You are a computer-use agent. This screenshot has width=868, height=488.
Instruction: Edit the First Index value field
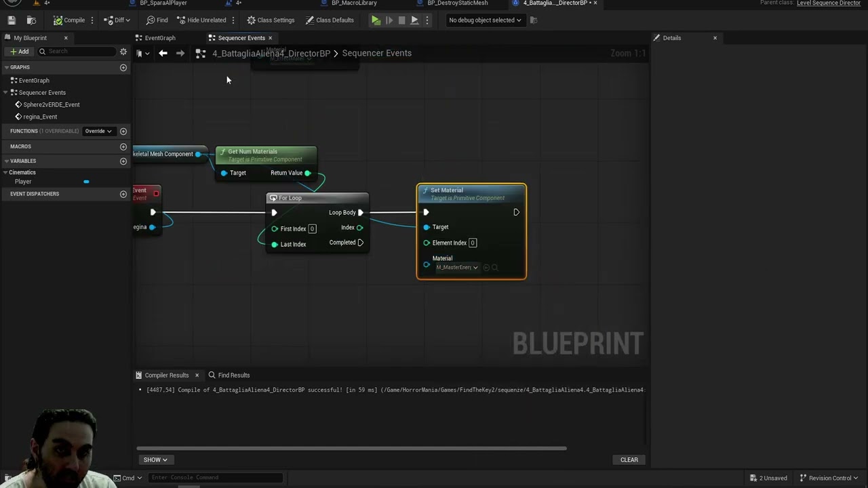(x=312, y=229)
